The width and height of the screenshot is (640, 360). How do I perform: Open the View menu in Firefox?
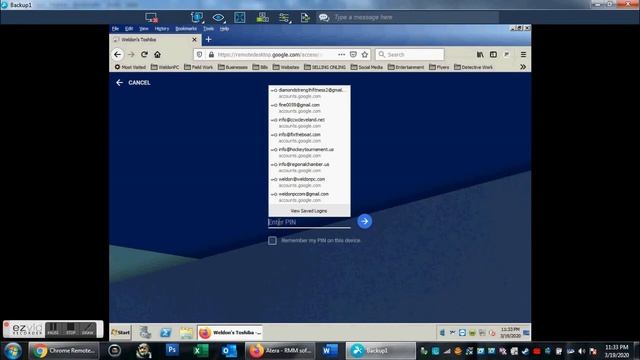144,29
